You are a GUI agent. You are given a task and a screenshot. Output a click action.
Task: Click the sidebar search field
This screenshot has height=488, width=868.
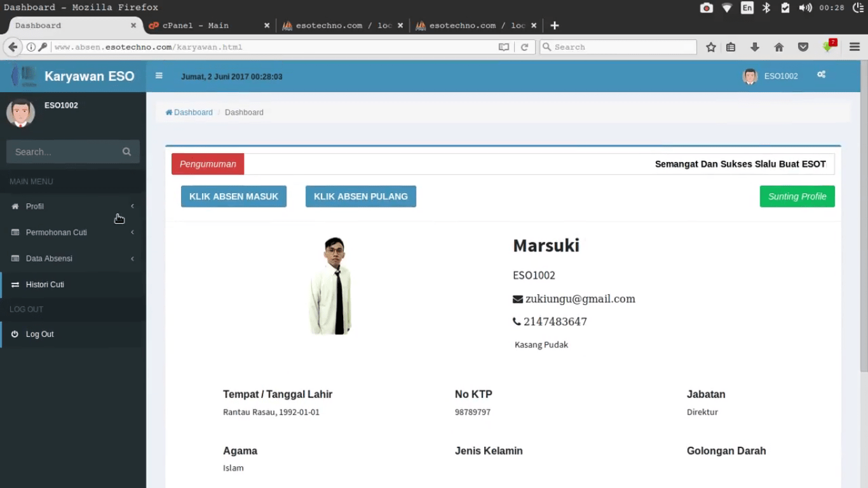64,151
